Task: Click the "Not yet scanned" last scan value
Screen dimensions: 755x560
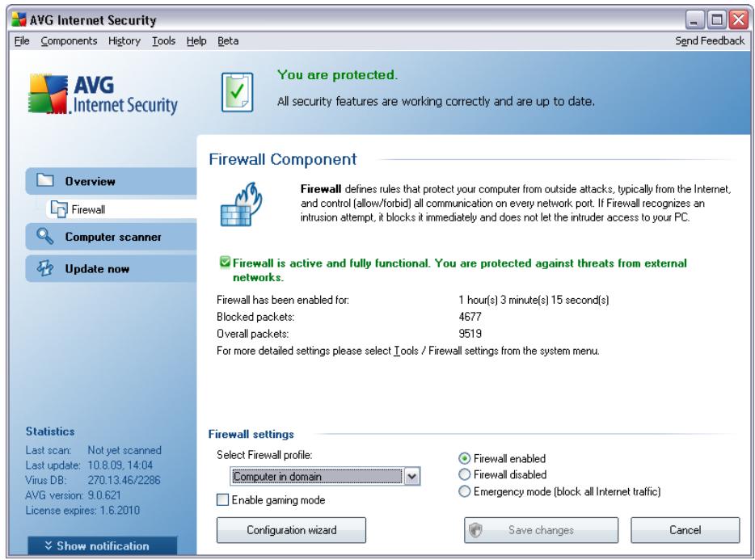Action: pos(124,450)
